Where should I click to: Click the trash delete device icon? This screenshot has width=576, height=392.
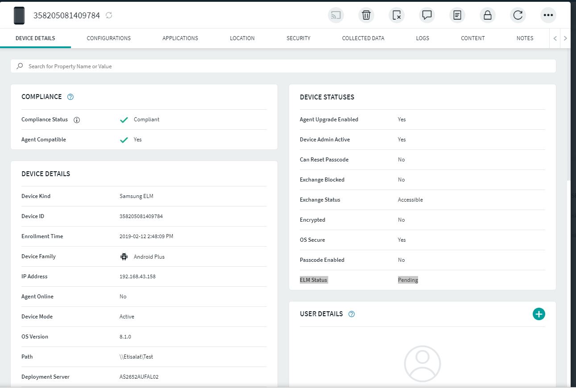pos(366,15)
